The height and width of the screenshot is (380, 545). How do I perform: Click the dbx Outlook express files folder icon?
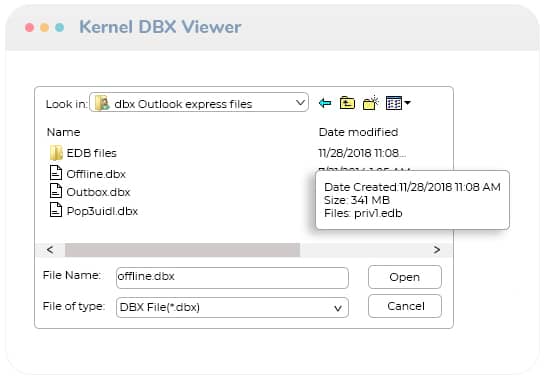pos(102,103)
